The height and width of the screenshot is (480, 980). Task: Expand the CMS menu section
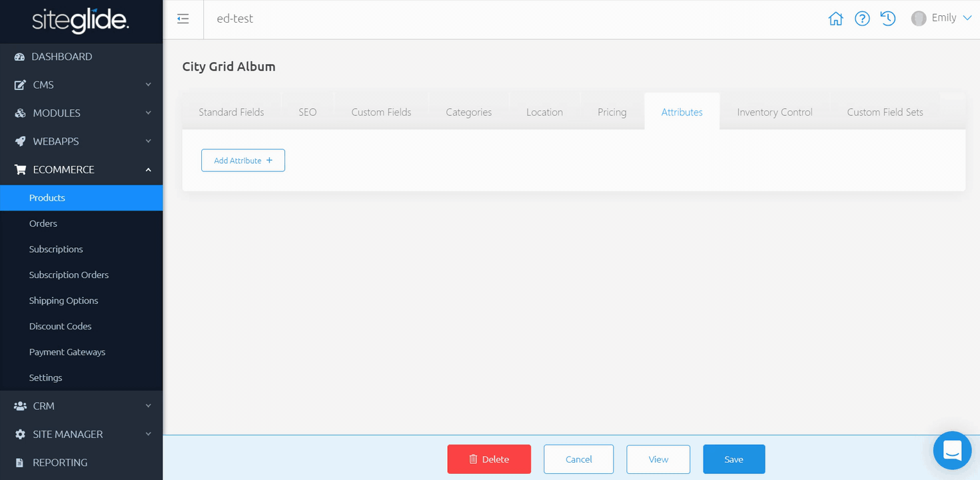(x=81, y=85)
